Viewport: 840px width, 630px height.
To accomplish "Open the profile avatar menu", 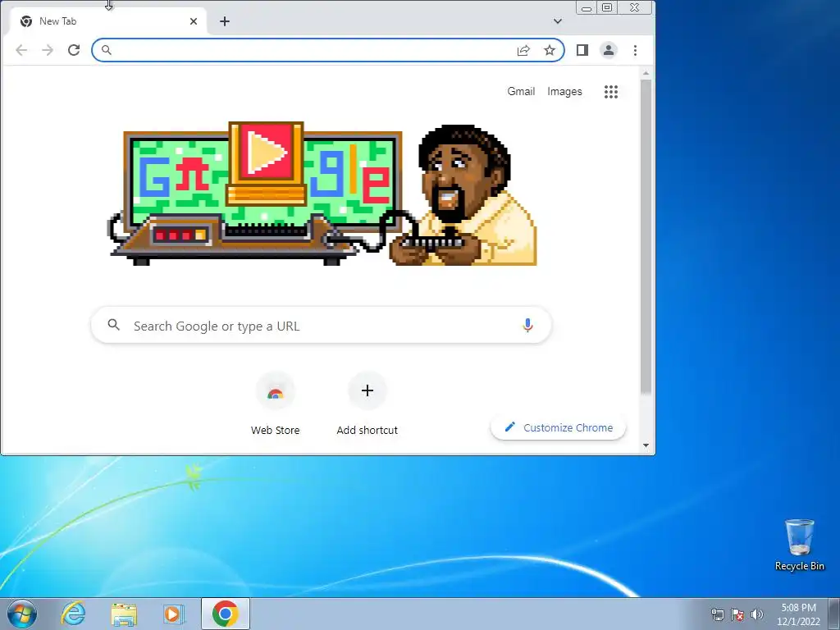I will click(609, 50).
